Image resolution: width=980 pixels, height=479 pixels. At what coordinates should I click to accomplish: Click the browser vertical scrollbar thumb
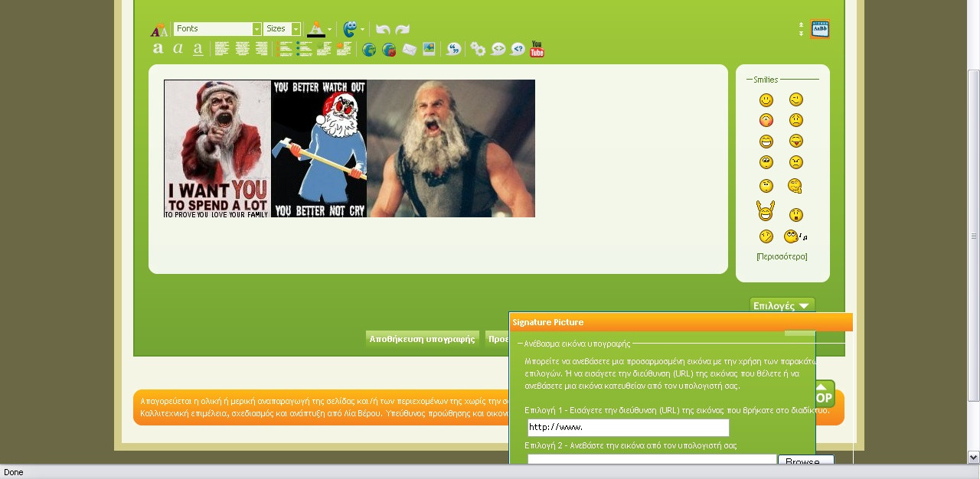point(974,236)
